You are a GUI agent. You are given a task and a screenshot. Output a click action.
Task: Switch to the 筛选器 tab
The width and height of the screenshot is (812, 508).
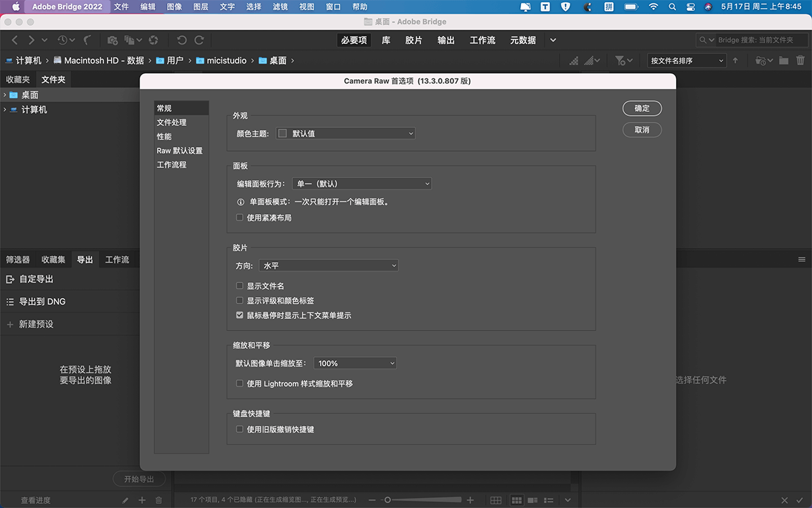pos(18,260)
